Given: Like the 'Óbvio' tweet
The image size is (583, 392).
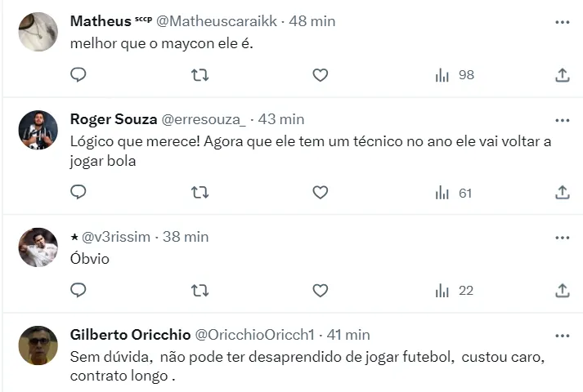Looking at the screenshot, I should pyautogui.click(x=321, y=290).
